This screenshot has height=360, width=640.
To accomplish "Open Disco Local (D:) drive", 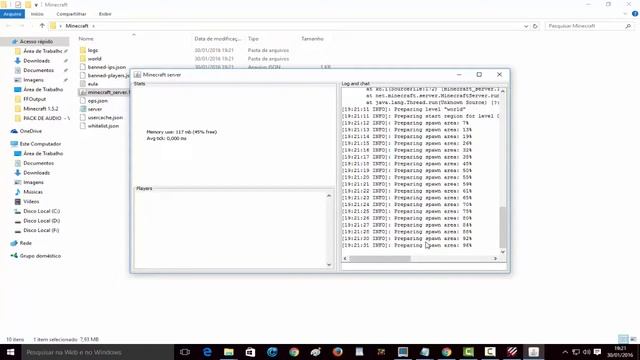I will coord(41,221).
